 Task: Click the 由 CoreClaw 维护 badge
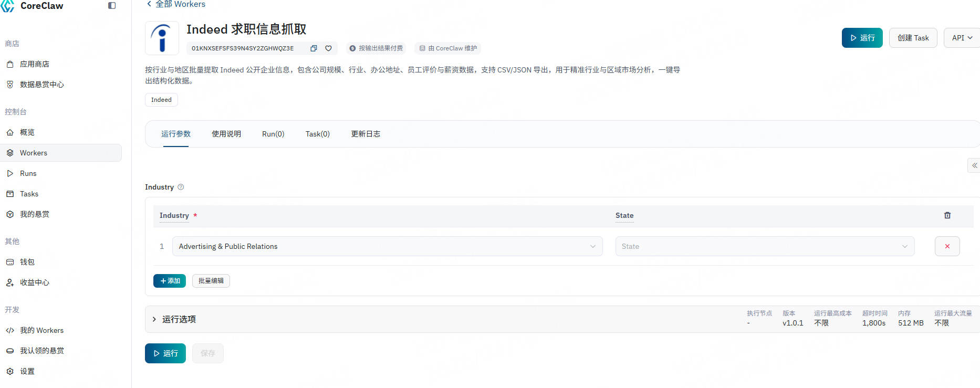coord(448,48)
